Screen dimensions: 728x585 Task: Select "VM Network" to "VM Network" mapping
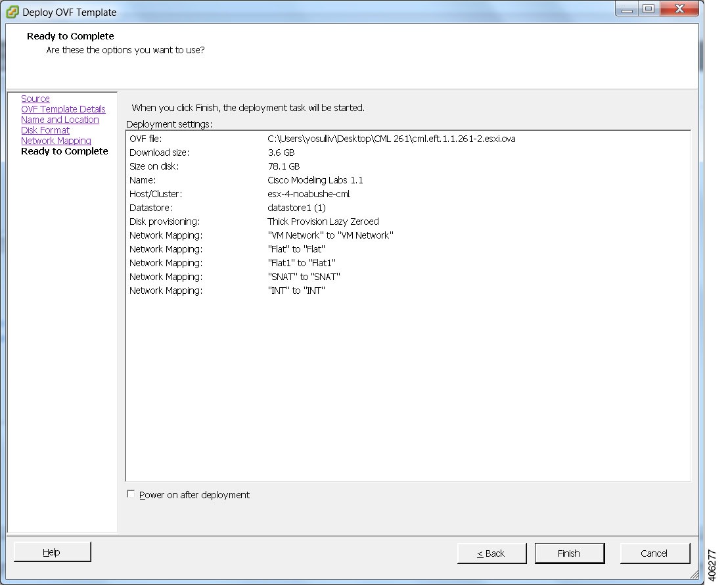[330, 235]
